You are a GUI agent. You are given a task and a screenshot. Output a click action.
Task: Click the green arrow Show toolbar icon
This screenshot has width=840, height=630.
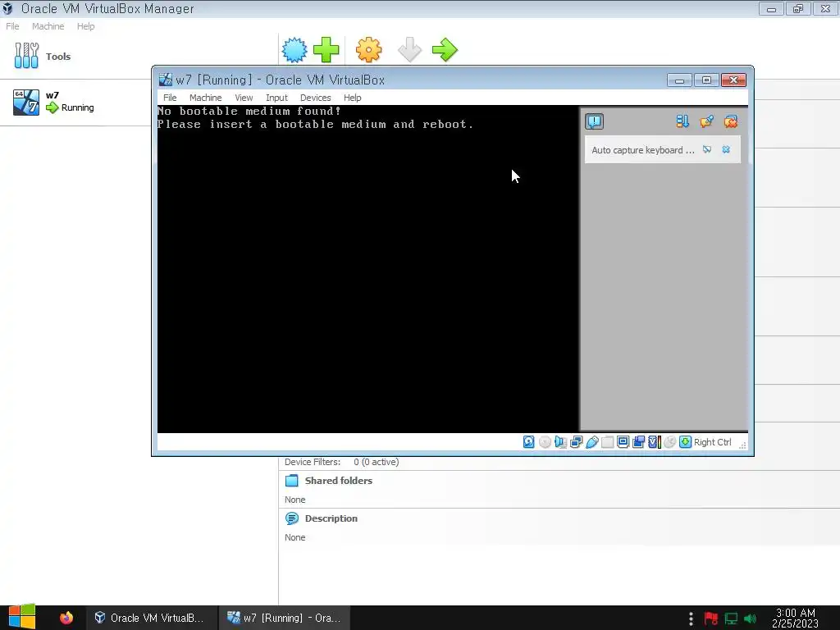(445, 50)
